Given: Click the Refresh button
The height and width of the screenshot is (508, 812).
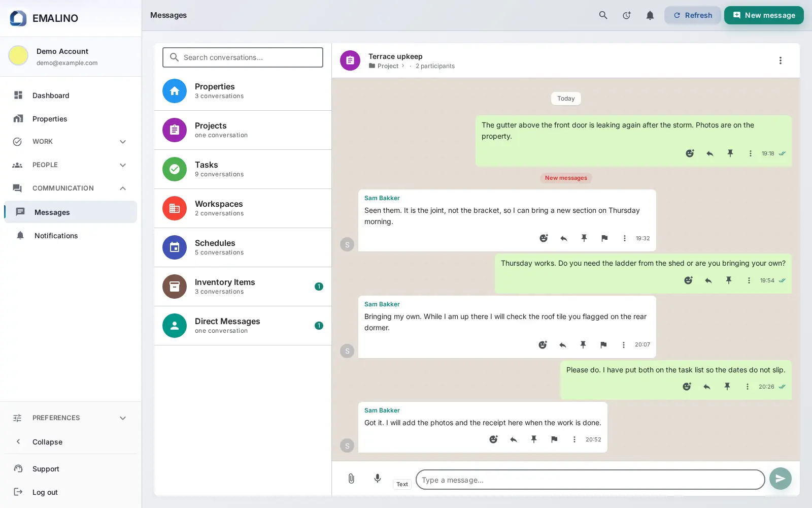Looking at the screenshot, I should (x=692, y=15).
